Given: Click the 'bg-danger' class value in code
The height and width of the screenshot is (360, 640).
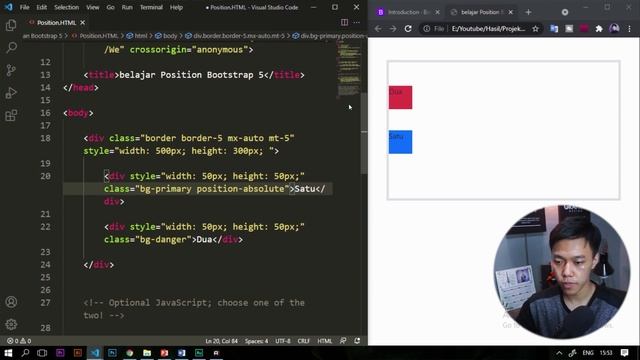Looking at the screenshot, I should tap(163, 239).
